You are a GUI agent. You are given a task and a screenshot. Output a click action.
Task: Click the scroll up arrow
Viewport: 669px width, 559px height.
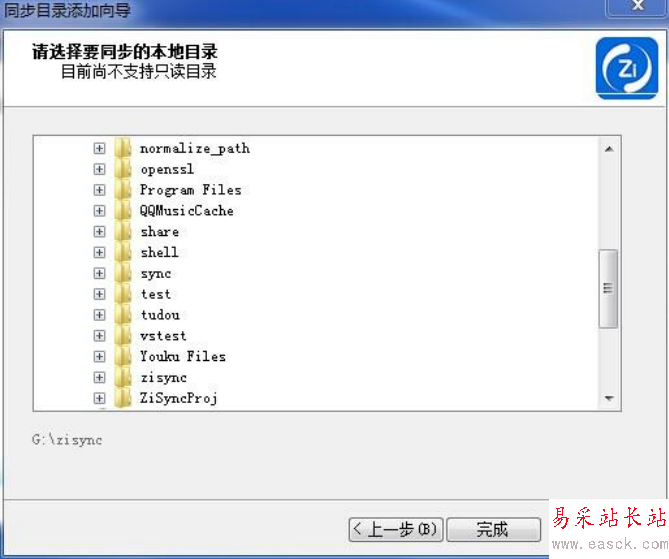tap(609, 148)
